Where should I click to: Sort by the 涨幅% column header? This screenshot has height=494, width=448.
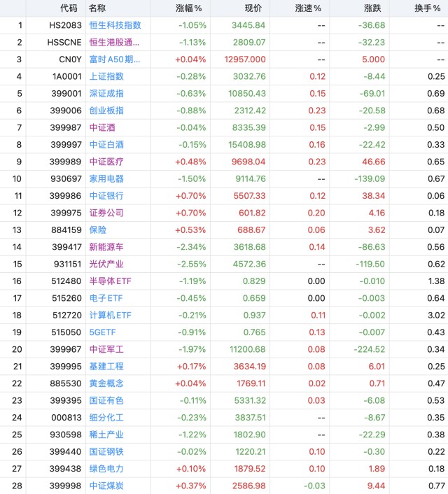(189, 8)
